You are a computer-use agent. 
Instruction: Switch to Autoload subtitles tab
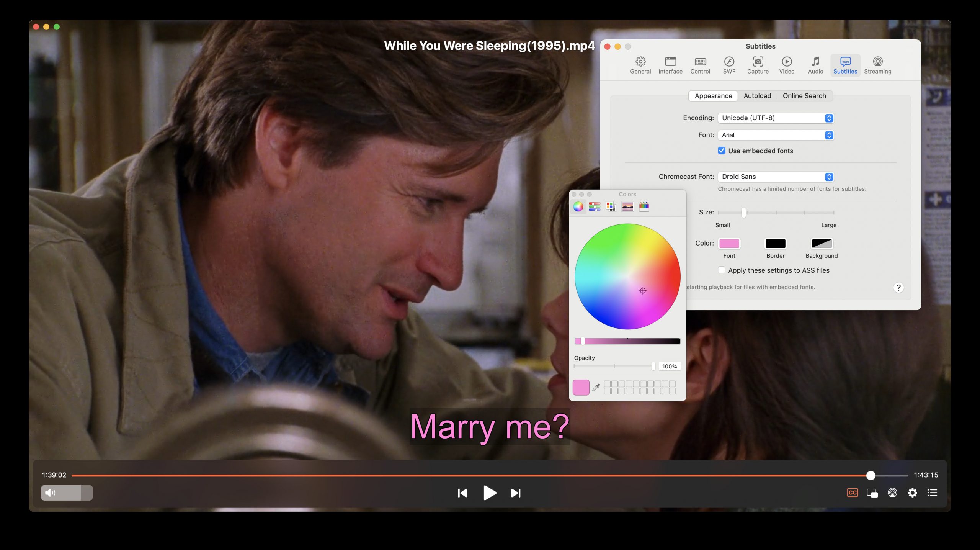(757, 96)
